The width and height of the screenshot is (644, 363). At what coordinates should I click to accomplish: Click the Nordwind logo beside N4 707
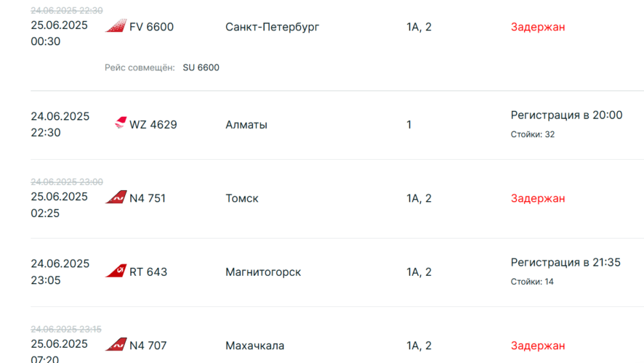tap(116, 345)
